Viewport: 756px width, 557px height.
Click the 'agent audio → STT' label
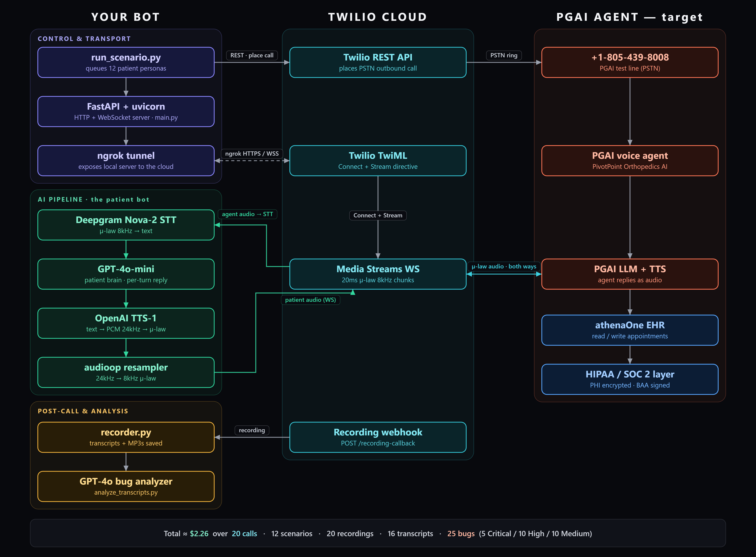[247, 214]
